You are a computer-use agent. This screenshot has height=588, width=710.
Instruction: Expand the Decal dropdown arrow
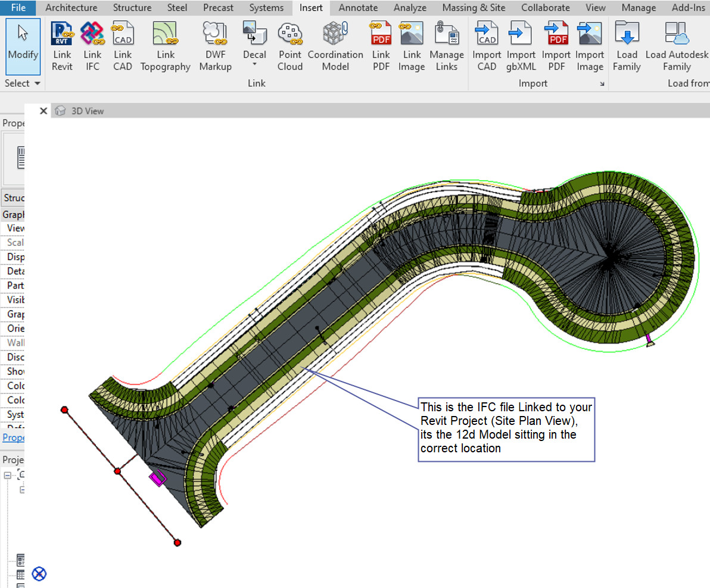[x=254, y=64]
